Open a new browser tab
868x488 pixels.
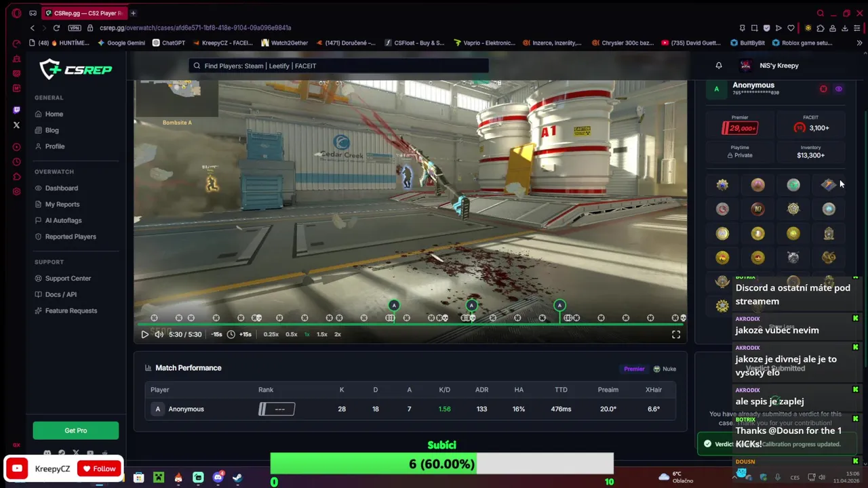(x=133, y=13)
